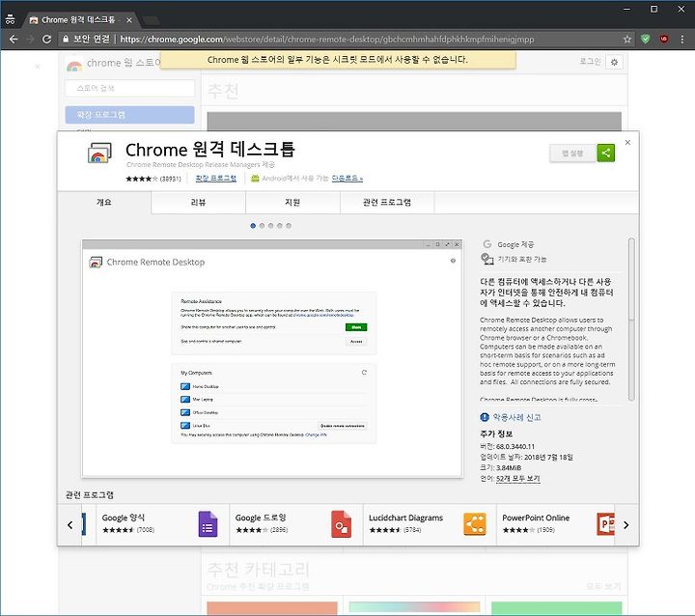Open the 확장 프로그램 category link
Image resolution: width=695 pixels, height=616 pixels.
216,179
